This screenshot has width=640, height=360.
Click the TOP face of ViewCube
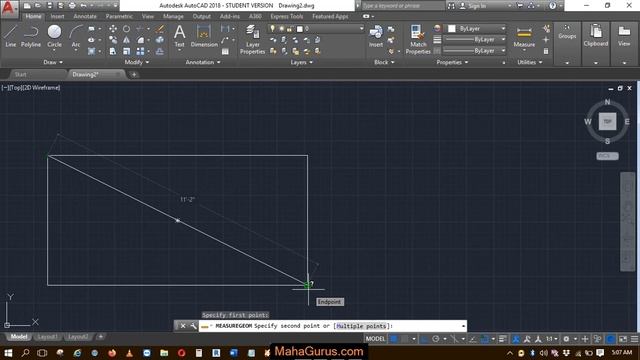607,122
